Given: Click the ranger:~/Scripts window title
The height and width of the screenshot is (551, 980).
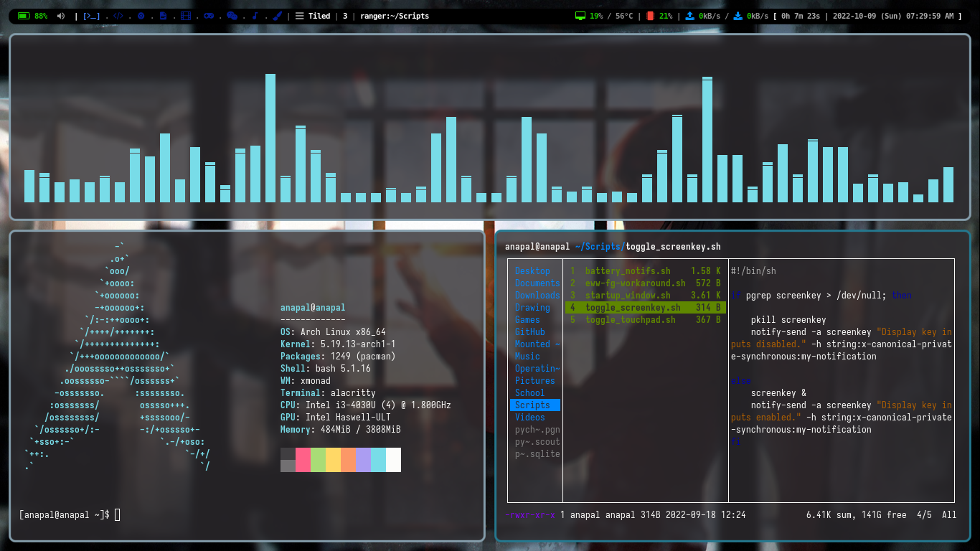Looking at the screenshot, I should [395, 16].
